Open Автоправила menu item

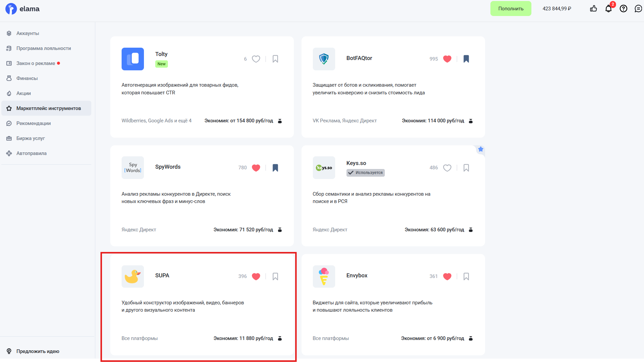31,153
